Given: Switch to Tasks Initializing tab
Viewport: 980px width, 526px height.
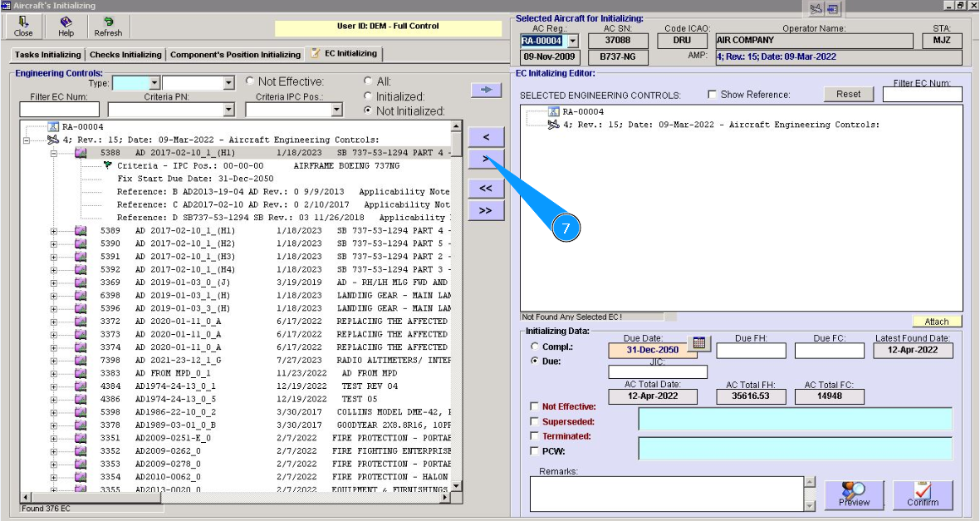Looking at the screenshot, I should [x=48, y=55].
